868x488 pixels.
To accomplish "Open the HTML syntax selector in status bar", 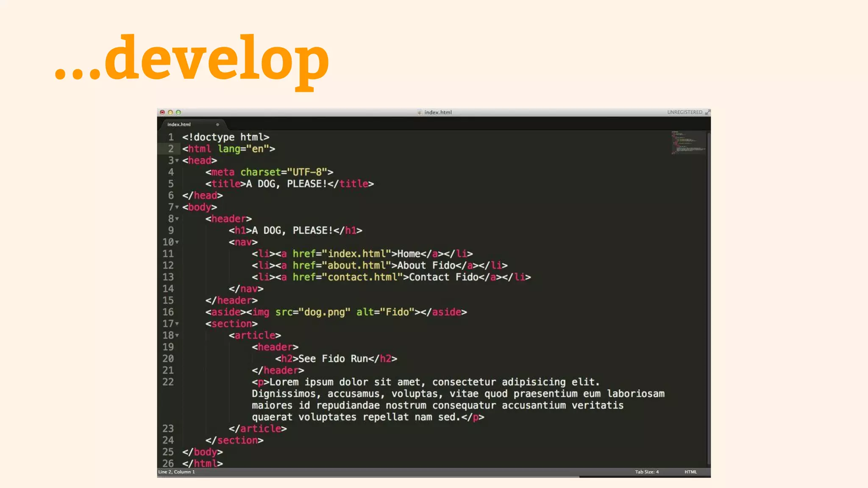I will (x=690, y=472).
